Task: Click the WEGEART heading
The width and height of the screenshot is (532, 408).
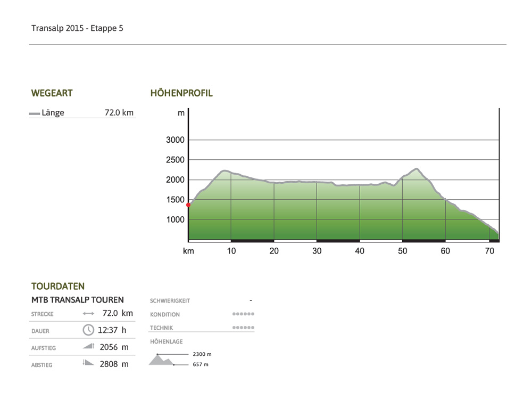Action: point(52,93)
